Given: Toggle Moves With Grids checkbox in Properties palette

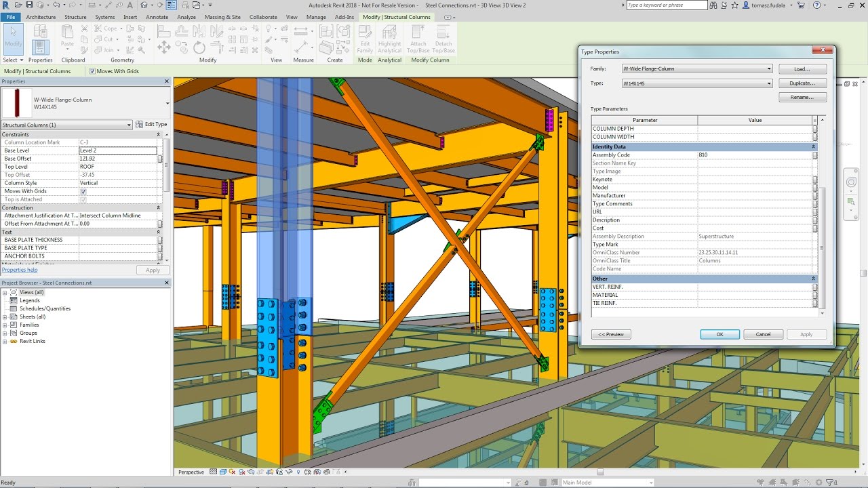Looking at the screenshot, I should [x=83, y=191].
